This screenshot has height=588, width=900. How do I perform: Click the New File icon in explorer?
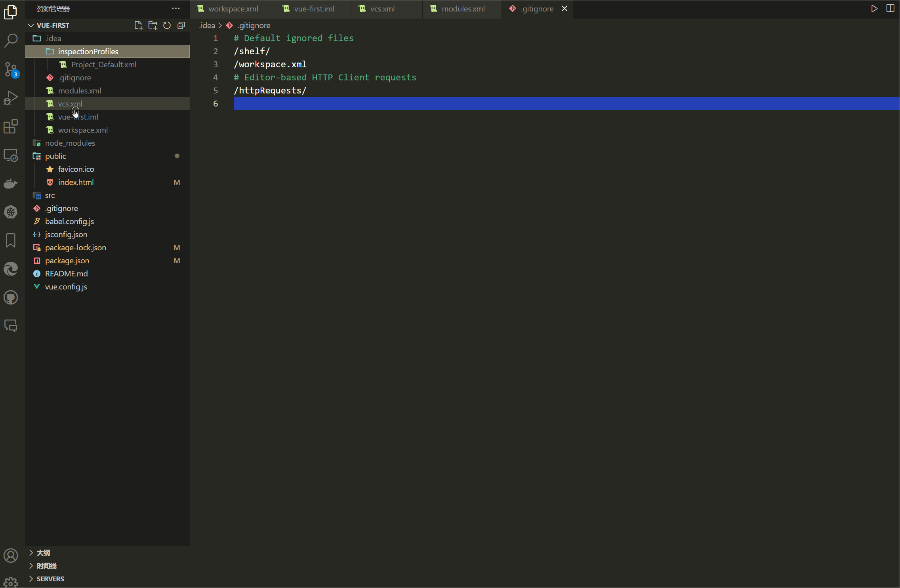point(138,25)
